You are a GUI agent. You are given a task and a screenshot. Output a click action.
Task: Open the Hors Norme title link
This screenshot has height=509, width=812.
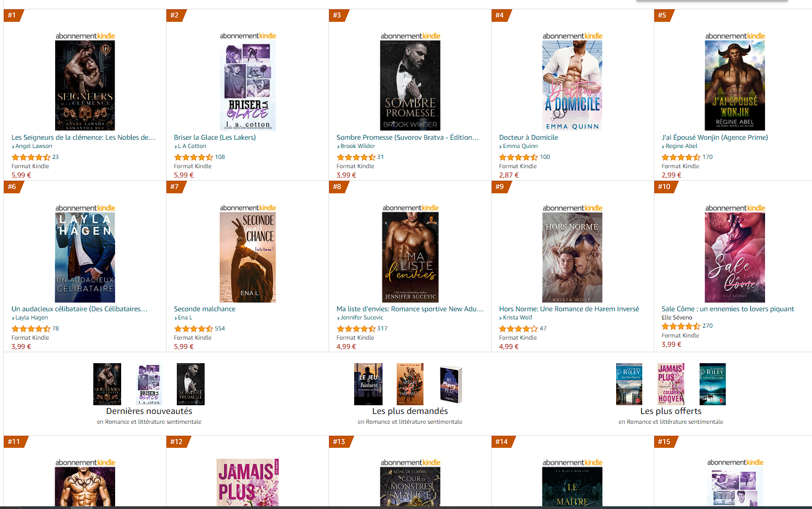click(x=569, y=309)
